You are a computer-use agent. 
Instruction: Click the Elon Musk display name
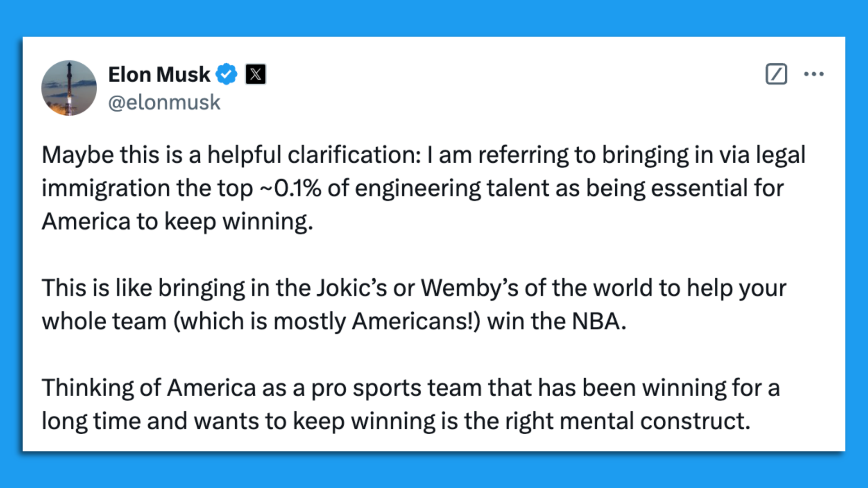[158, 74]
